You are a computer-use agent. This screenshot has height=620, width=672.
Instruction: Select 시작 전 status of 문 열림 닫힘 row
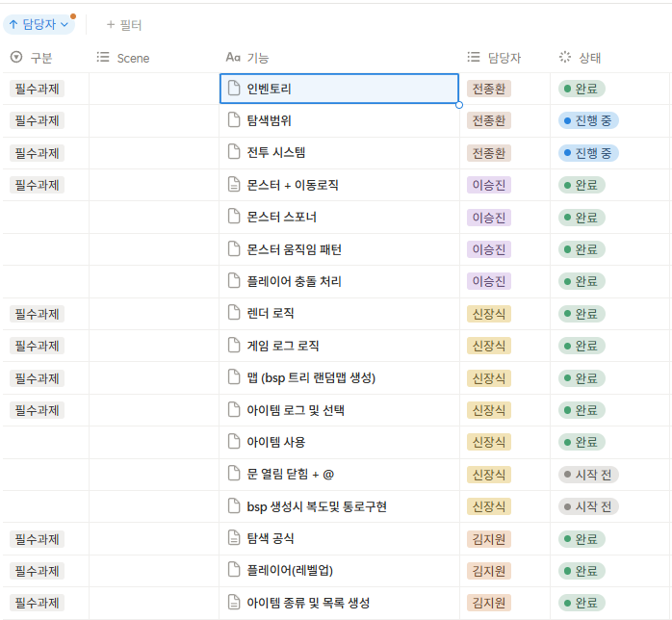pyautogui.click(x=588, y=475)
